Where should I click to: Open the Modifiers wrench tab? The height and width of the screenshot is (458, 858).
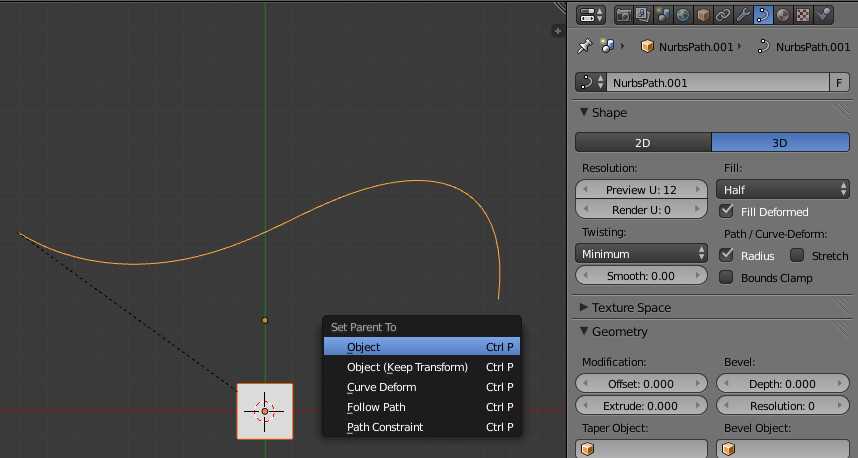coord(743,15)
